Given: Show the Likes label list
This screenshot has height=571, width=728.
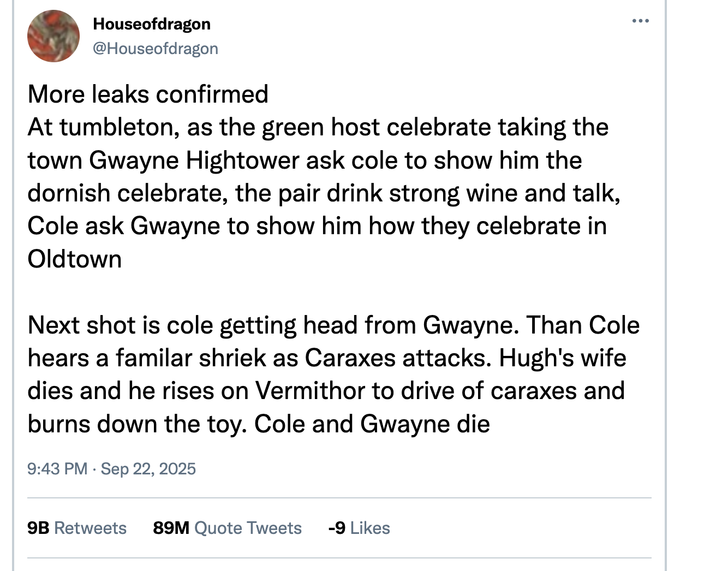Looking at the screenshot, I should click(370, 528).
